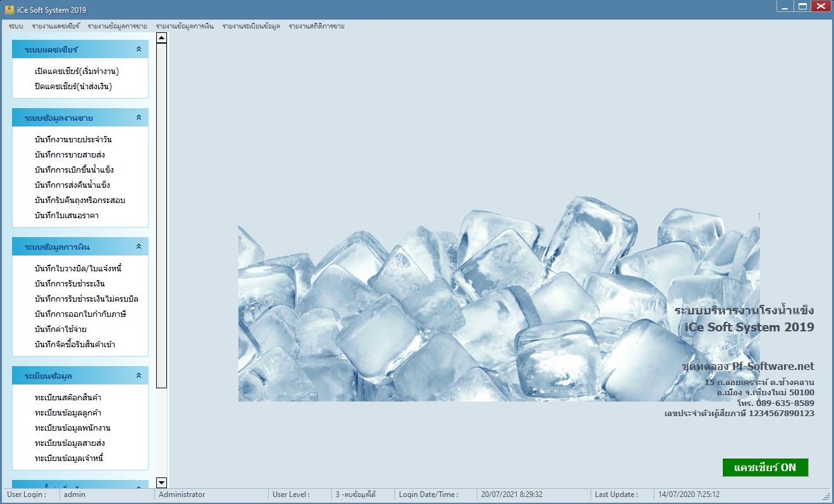Click the ระบบข้อมูลการเงิน panel header title
This screenshot has width=834, height=504.
coord(57,247)
